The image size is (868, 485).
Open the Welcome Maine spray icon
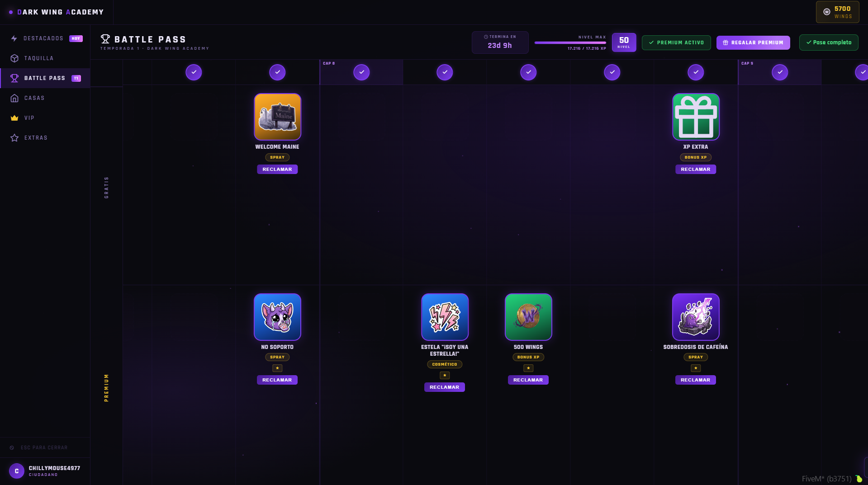[277, 117]
